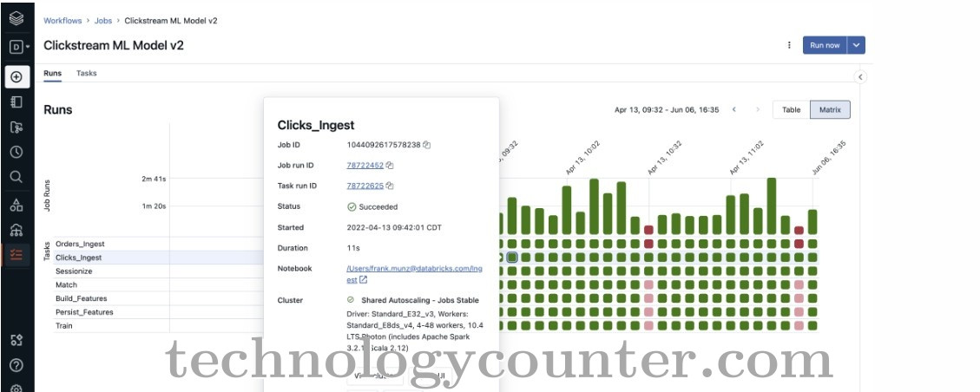Open Workspace notebook icon in sidebar
The height and width of the screenshot is (392, 980).
(16, 101)
